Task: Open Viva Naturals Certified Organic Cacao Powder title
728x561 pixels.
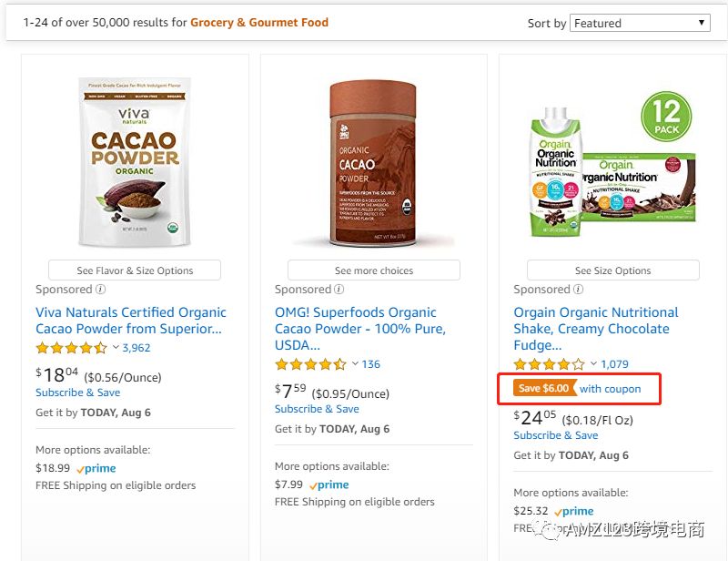Action: coord(130,321)
